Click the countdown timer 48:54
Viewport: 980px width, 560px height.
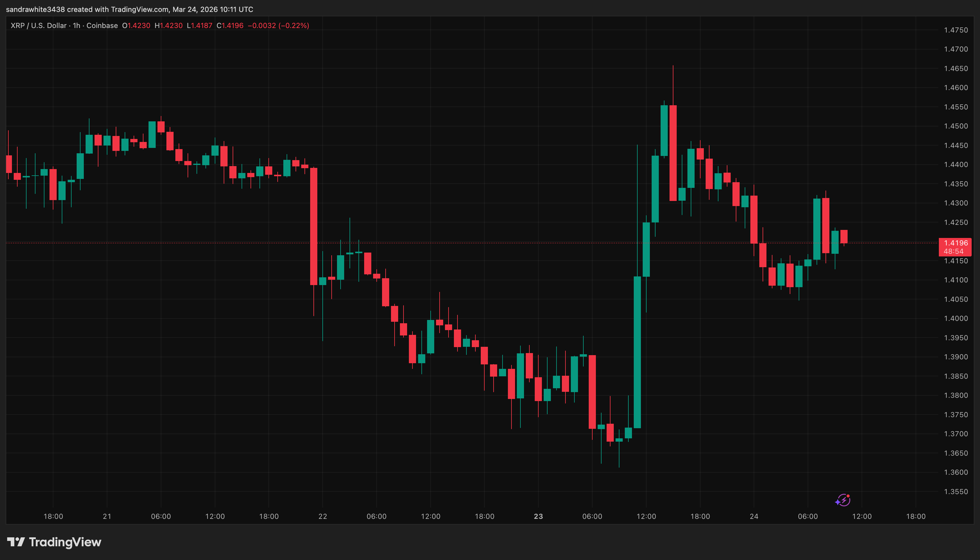[953, 251]
